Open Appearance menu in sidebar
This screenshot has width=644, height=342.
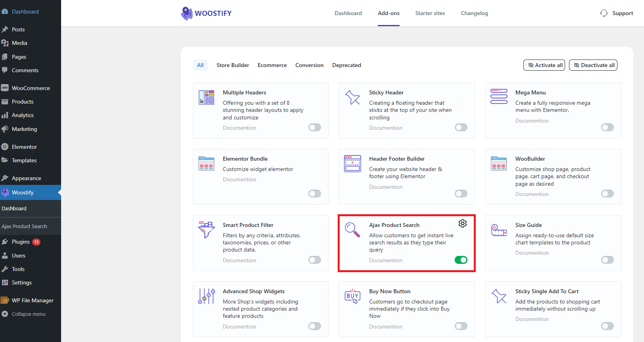(x=31, y=178)
